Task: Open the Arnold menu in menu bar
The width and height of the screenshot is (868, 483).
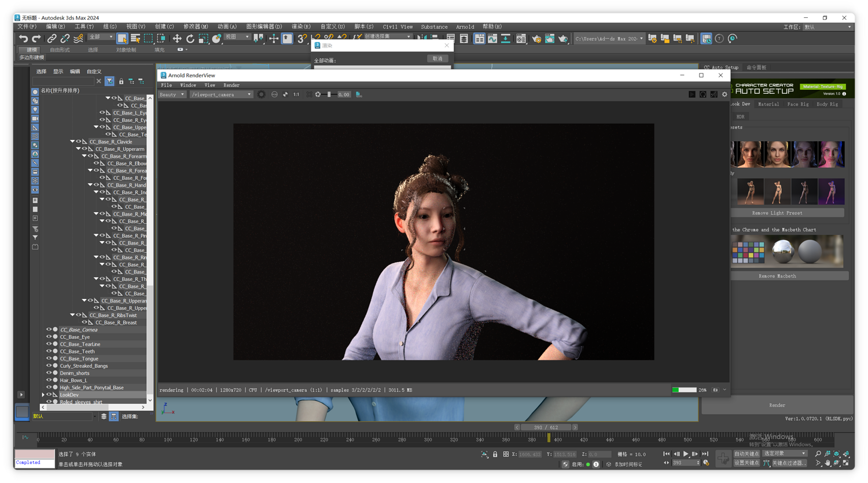Action: (x=465, y=27)
